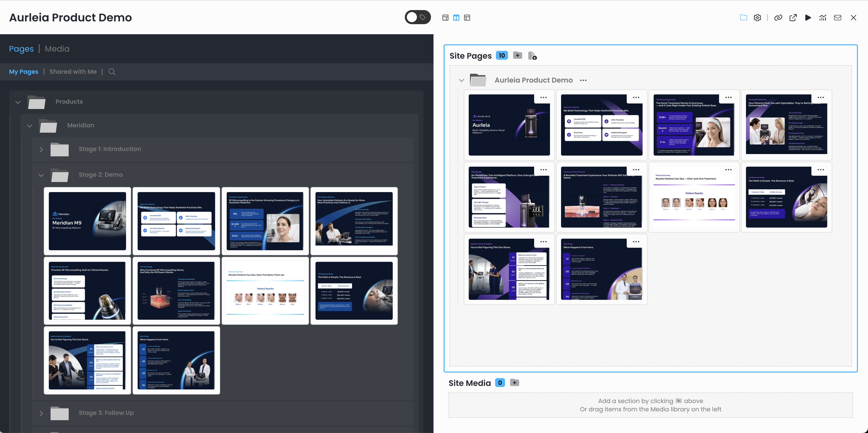This screenshot has width=868, height=433.
Task: Click the Aurleia Product Demo page title
Action: pyautogui.click(x=70, y=18)
